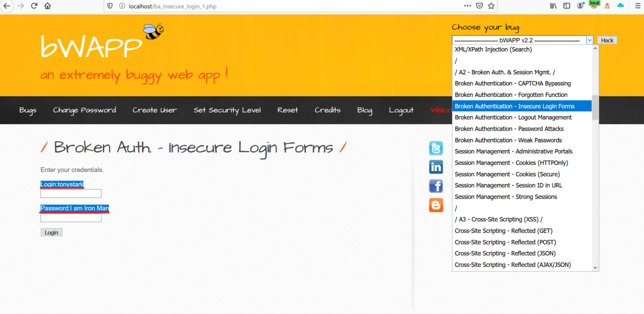The image size is (644, 314).
Task: Click dropdown list scrollbar down arrow
Action: click(x=595, y=267)
